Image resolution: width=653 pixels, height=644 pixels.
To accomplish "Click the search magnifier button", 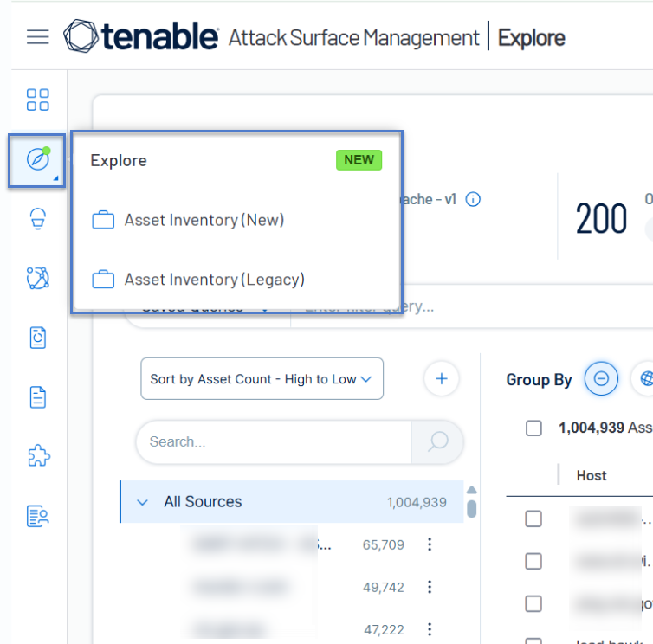I will click(x=437, y=441).
